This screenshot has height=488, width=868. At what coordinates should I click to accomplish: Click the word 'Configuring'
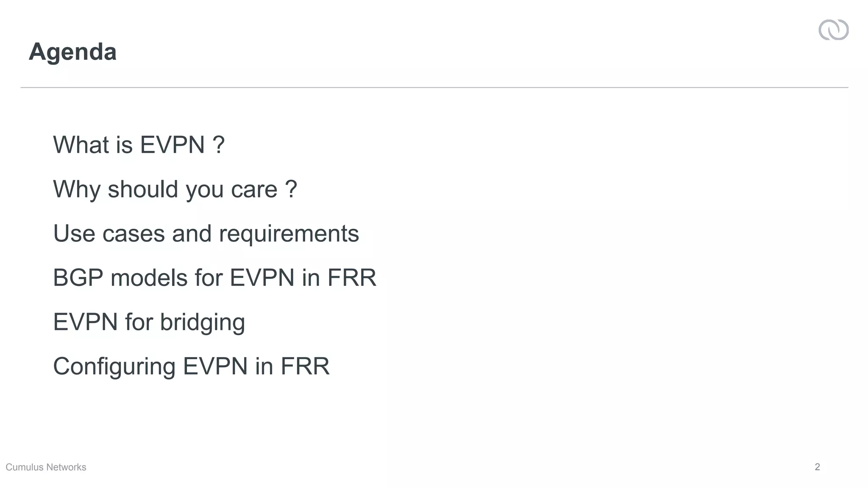click(x=114, y=367)
